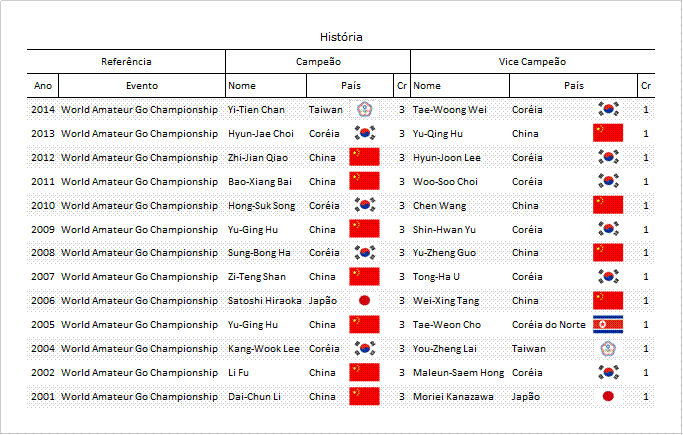Click the Evento column header
The height and width of the screenshot is (435, 683).
point(142,86)
